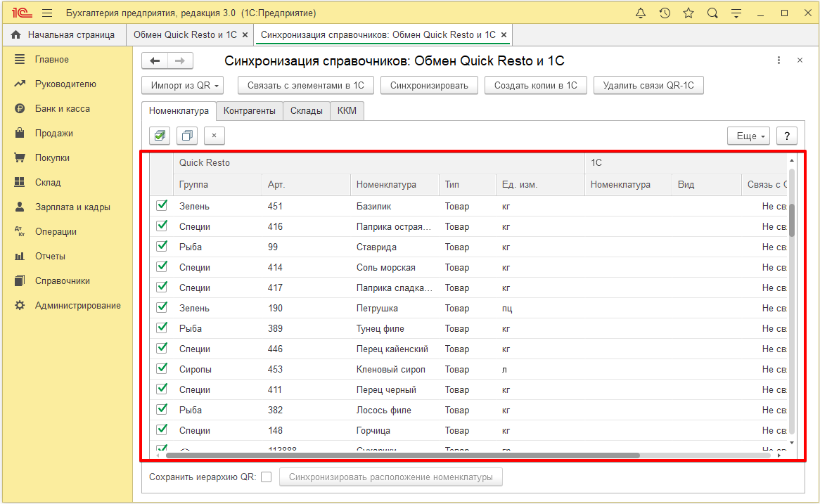Open the main hamburger menu

[x=47, y=13]
